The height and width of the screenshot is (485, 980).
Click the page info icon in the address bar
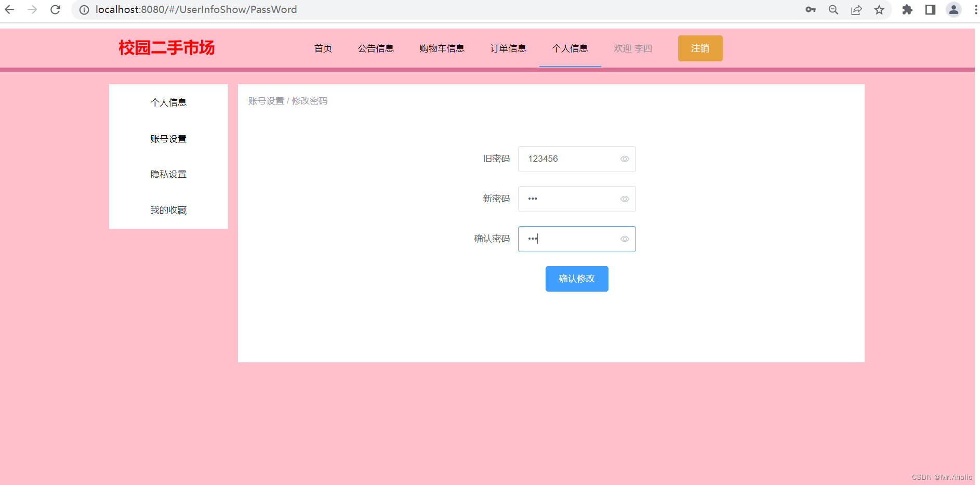click(x=84, y=9)
